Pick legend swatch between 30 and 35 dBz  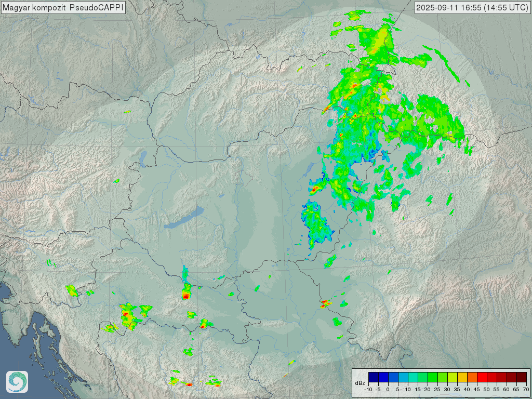tap(453, 377)
